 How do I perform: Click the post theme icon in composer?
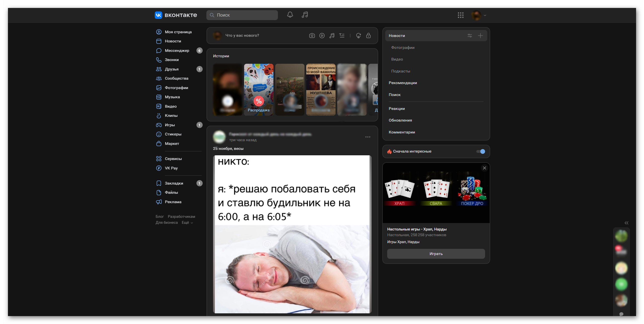tap(358, 35)
